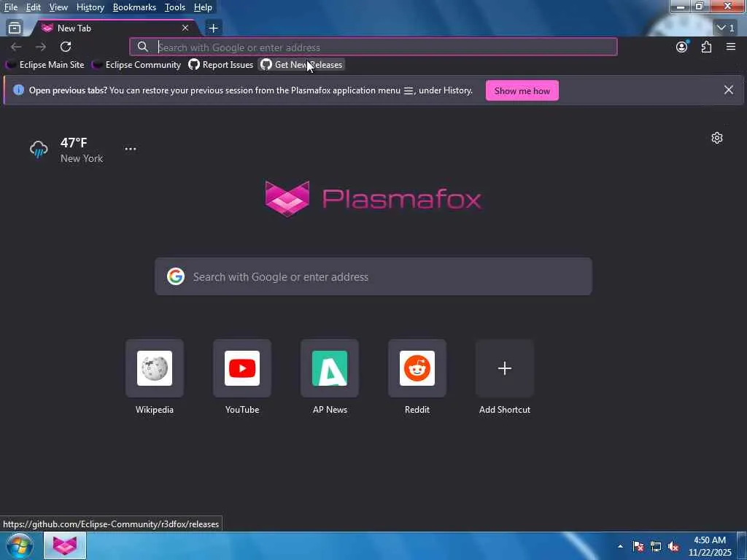Open the Firefox View tab overview icon
The width and height of the screenshot is (747, 560).
point(15,28)
